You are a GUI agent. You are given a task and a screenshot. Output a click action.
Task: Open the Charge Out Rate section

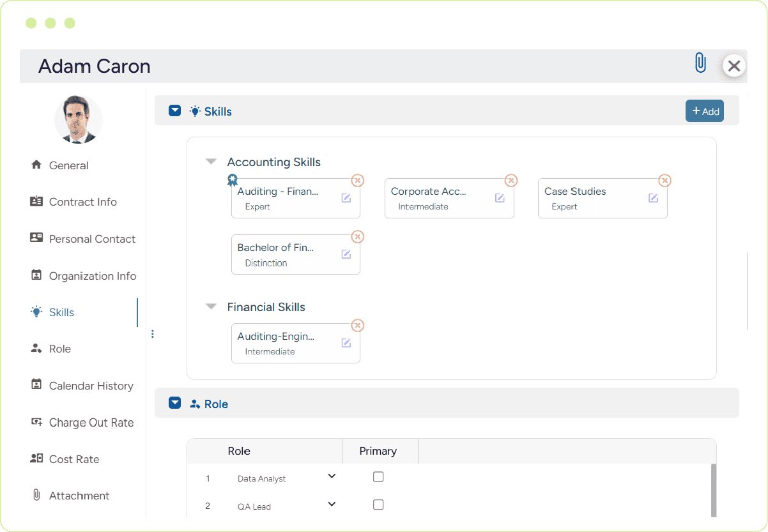[91, 422]
